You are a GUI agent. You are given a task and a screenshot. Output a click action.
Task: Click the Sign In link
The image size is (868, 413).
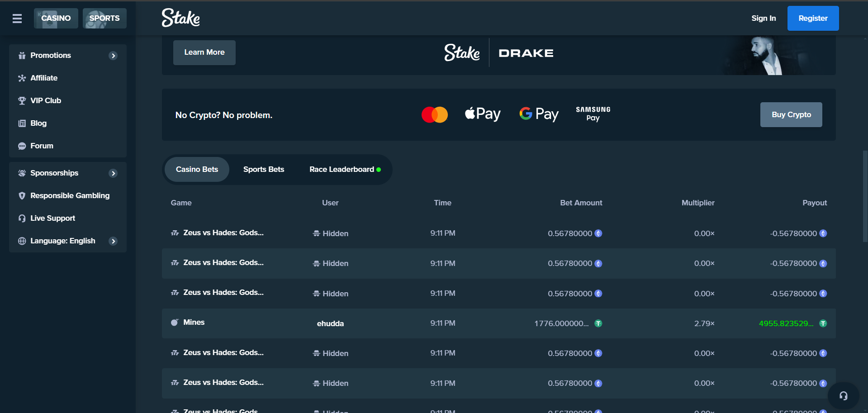coord(764,19)
